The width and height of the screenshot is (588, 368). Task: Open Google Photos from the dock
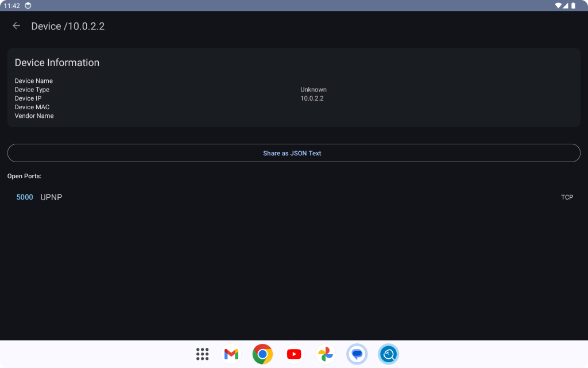point(326,354)
